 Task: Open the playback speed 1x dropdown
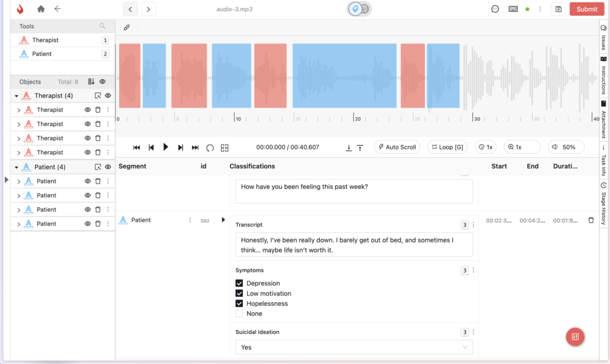[485, 147]
